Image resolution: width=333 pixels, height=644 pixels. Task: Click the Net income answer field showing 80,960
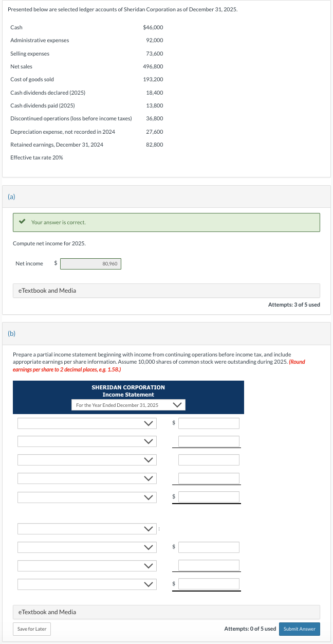(90, 263)
